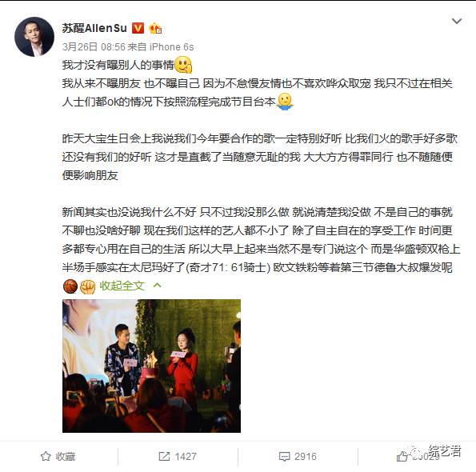Open the 苏醒AllenSu username link
476x472 pixels.
(x=94, y=28)
